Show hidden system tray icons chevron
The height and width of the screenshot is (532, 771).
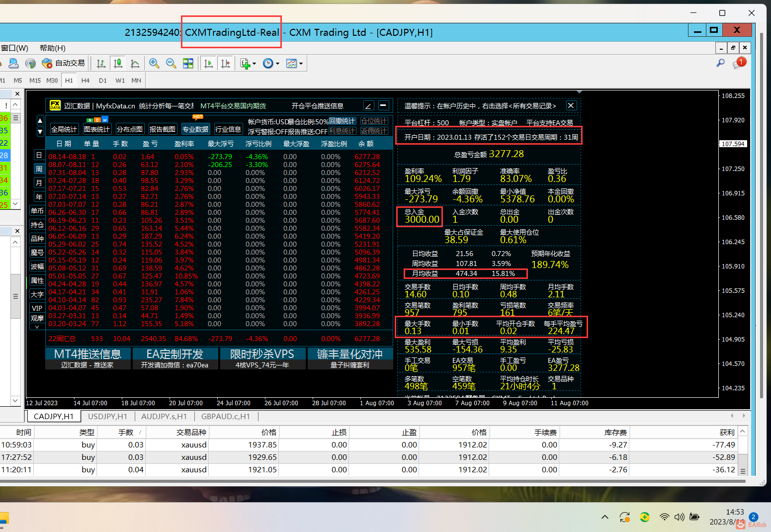tap(605, 517)
